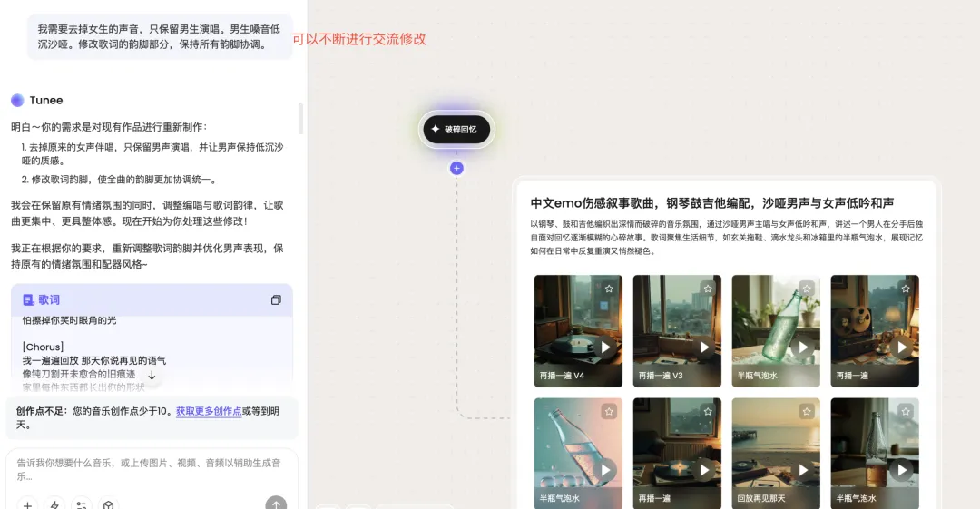980x509 pixels.
Task: Favorite 再播一遍 V4 with its star
Action: [x=609, y=289]
